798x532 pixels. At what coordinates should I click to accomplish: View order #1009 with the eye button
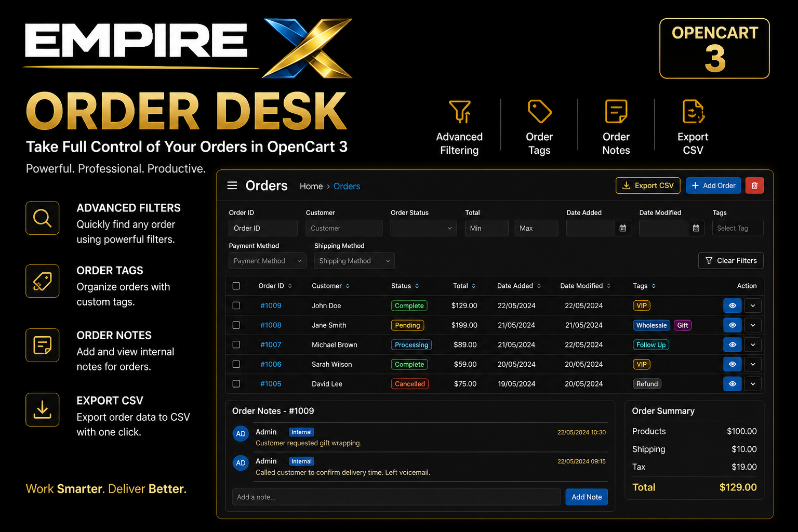[x=733, y=305]
